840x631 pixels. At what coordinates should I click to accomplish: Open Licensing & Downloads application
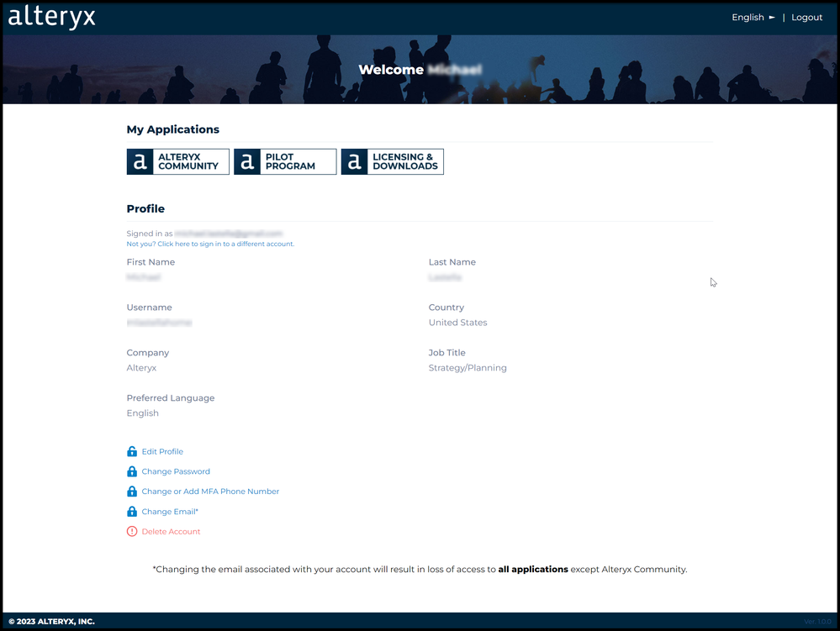392,161
